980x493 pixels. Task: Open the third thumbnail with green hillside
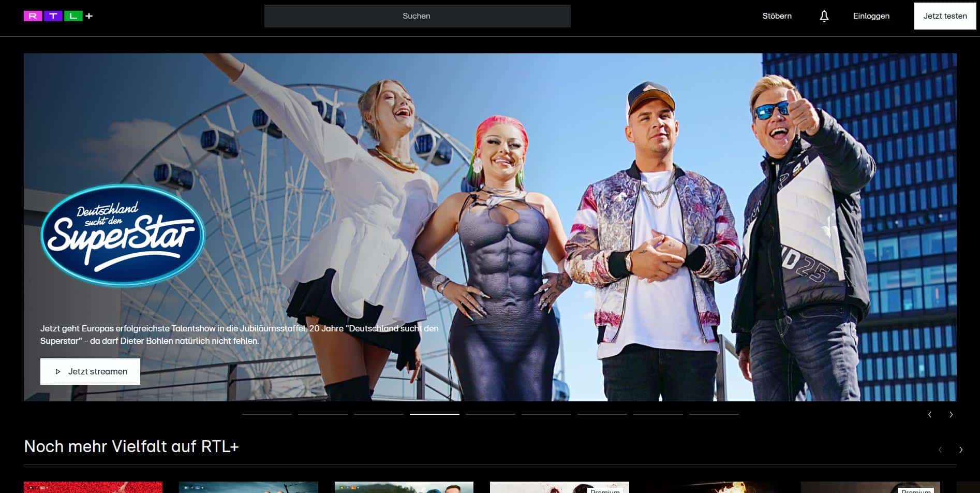pyautogui.click(x=404, y=487)
